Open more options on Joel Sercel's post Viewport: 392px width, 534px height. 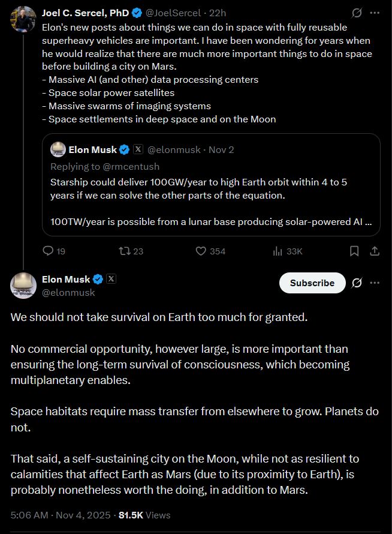[375, 13]
